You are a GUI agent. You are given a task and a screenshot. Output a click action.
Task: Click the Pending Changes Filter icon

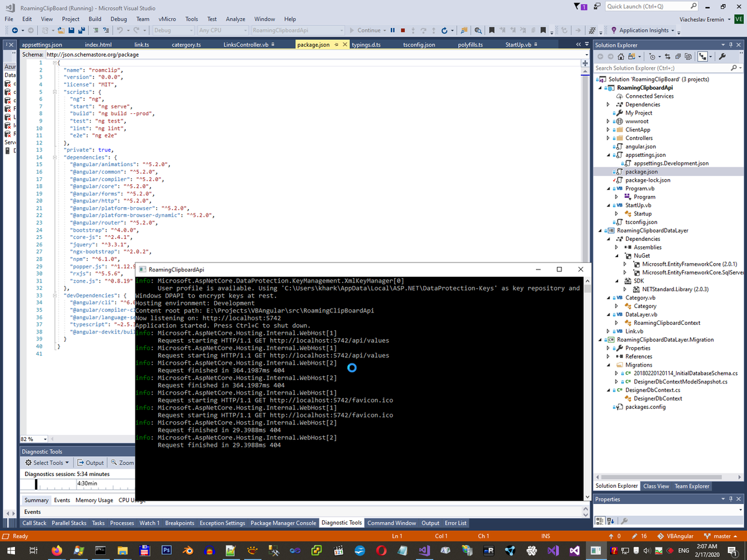coord(652,56)
